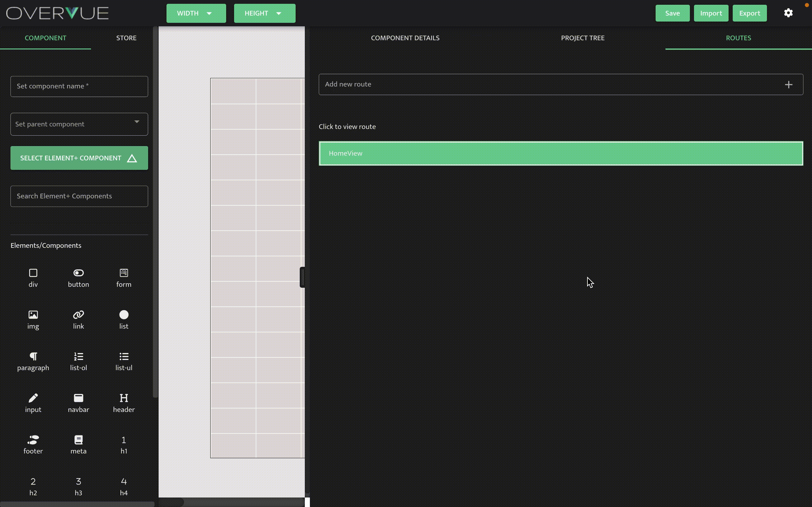Choose the img element icon

pyautogui.click(x=33, y=319)
